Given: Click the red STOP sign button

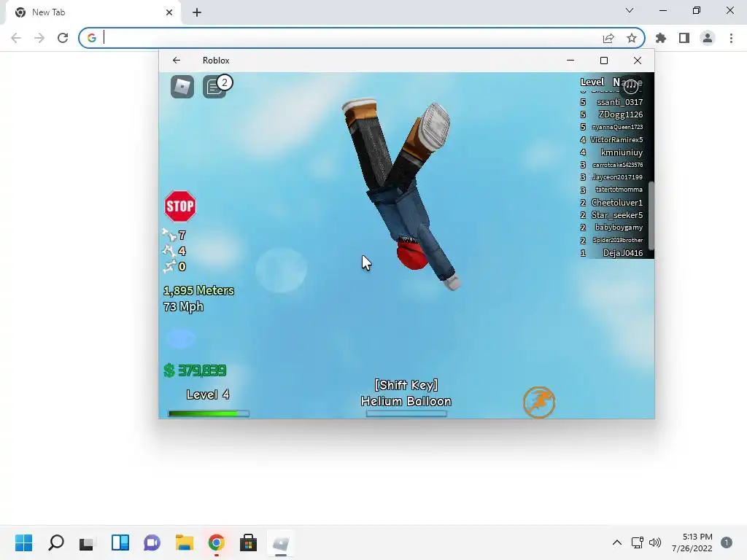Looking at the screenshot, I should click(180, 206).
